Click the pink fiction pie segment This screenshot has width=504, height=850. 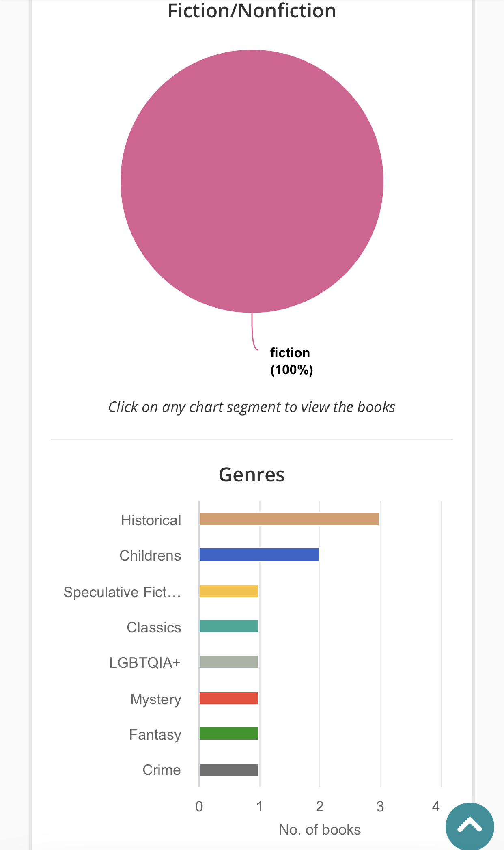(x=252, y=181)
